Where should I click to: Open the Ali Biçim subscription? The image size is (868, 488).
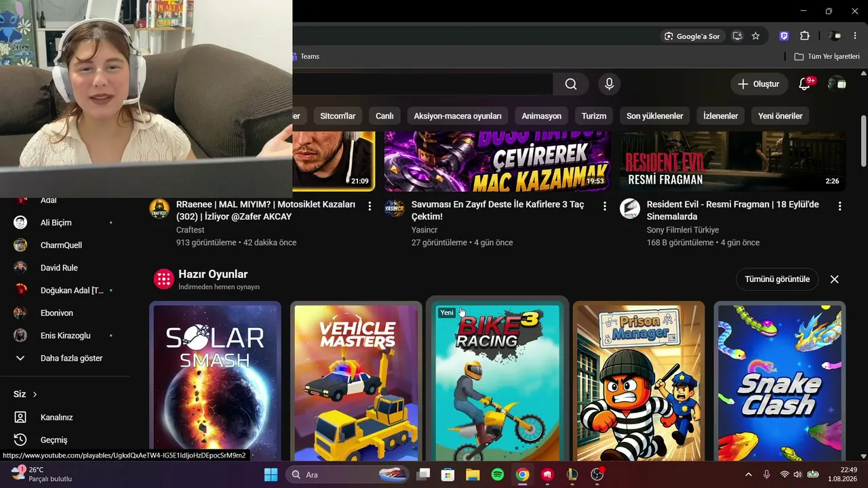coord(64,222)
